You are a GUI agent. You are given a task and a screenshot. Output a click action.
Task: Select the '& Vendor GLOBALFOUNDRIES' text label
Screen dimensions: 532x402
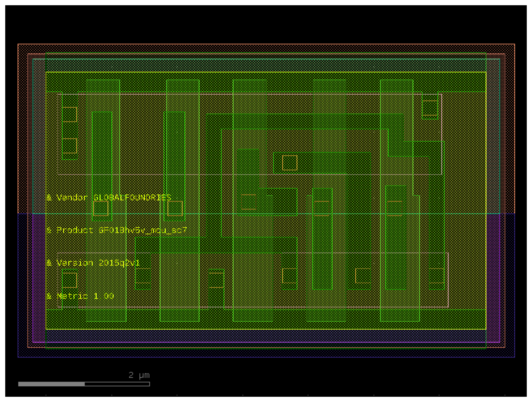tap(109, 198)
